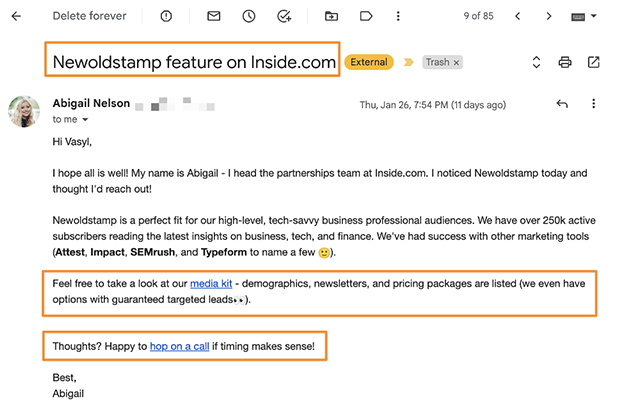This screenshot has width=620, height=410.
Task: Open input tools dropdown arrow
Action: 594,16
